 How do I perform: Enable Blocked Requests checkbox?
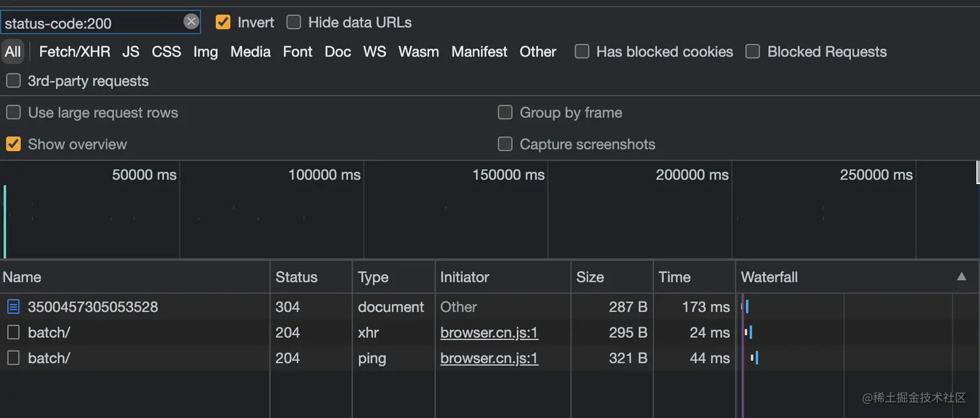tap(752, 51)
